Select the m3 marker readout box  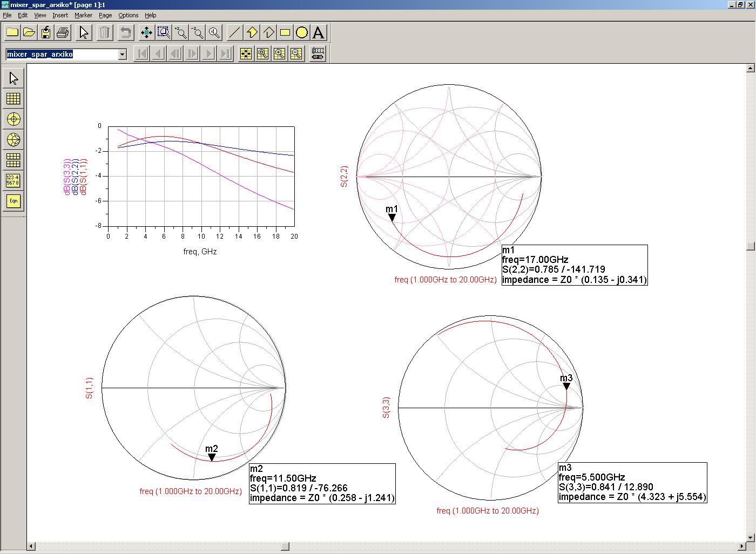pos(632,482)
